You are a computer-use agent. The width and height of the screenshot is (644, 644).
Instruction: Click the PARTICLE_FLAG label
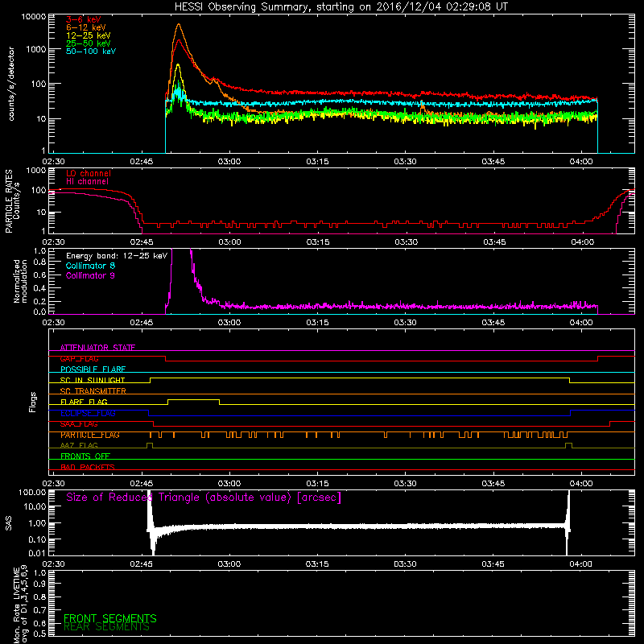click(90, 435)
